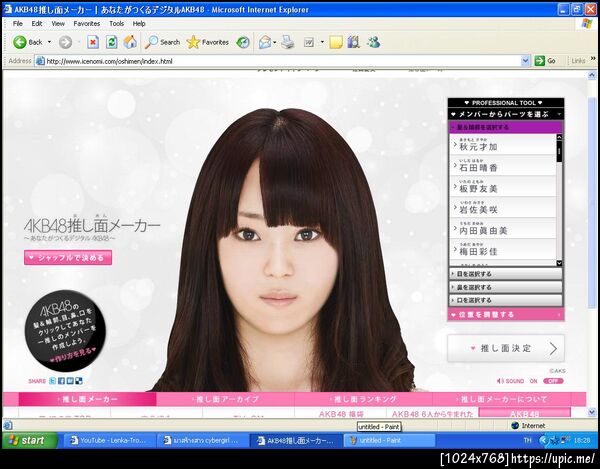The image size is (600, 469).
Task: Click the Edit with Word icon
Action: coord(309,42)
